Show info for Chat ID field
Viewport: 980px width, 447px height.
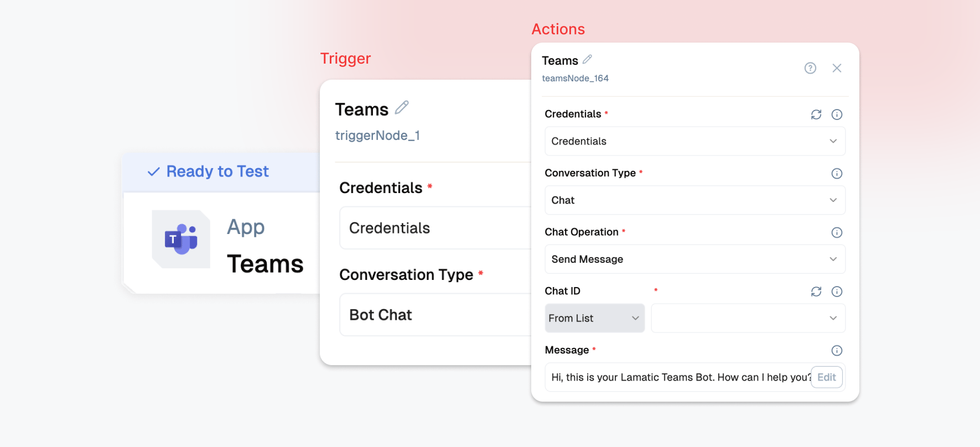tap(837, 292)
